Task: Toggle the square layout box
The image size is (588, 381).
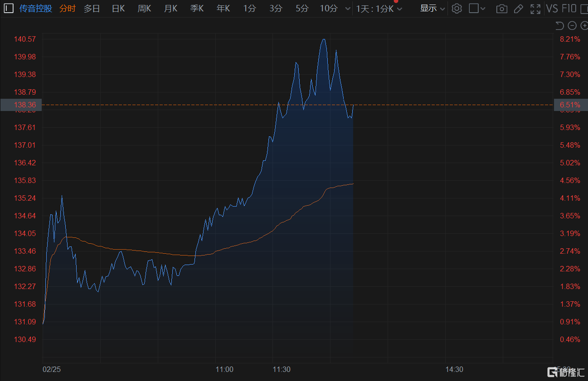Action: (x=474, y=8)
